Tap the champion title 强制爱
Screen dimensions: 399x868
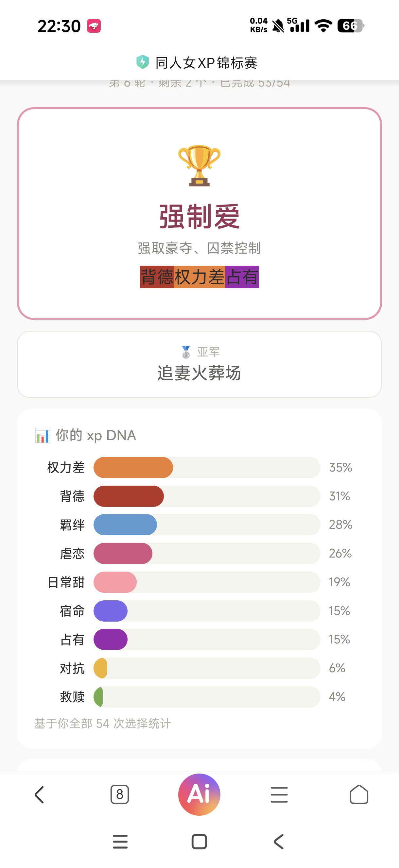coord(199,217)
